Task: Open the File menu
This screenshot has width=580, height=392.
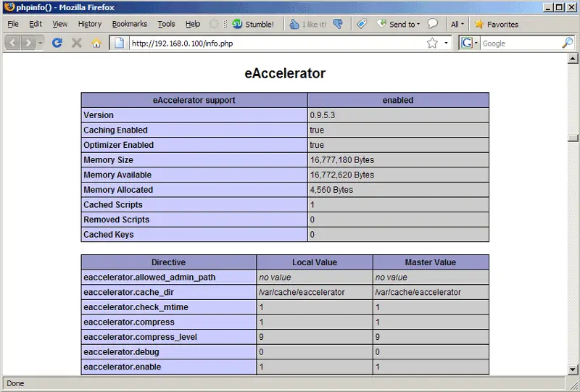Action: (x=12, y=24)
